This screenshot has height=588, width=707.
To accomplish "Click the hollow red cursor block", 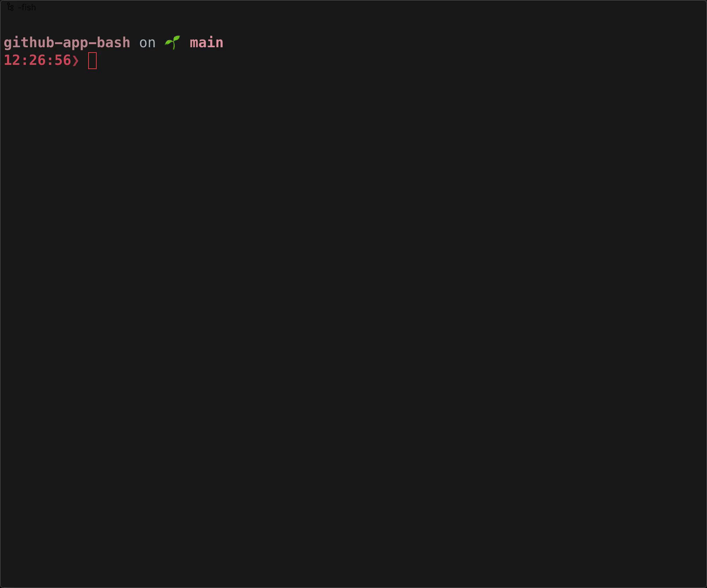I will 92,61.
